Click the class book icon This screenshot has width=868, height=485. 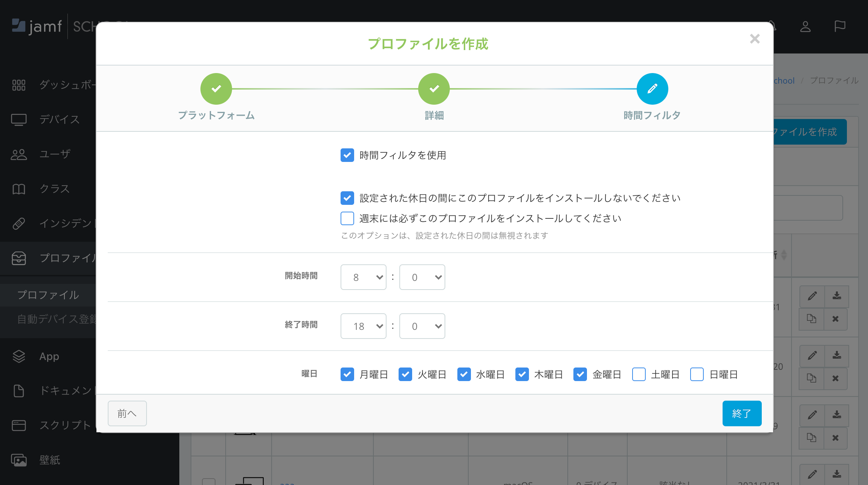[19, 189]
